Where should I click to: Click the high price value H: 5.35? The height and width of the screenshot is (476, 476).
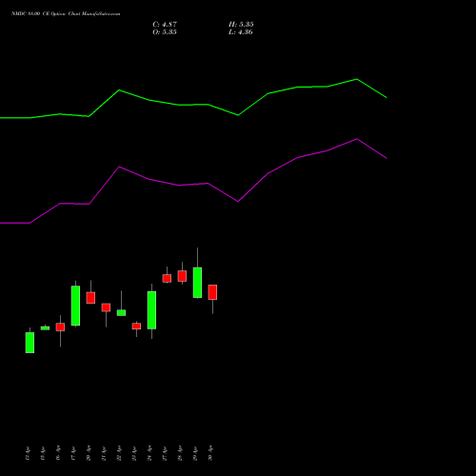pyautogui.click(x=241, y=25)
